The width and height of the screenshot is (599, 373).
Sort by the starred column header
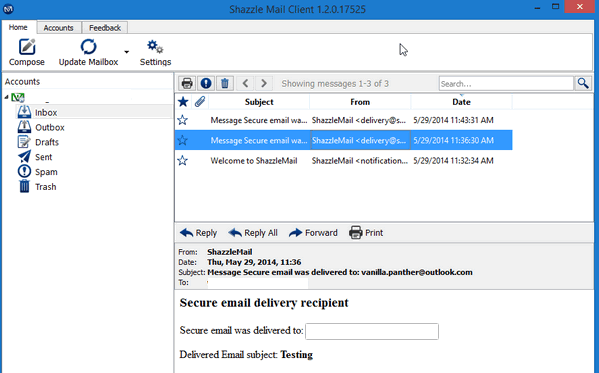(183, 102)
